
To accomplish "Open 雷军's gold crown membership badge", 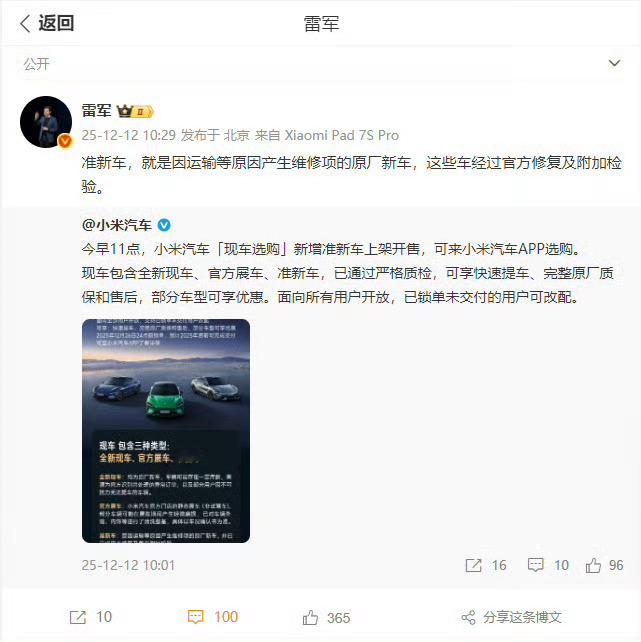I will [135, 111].
